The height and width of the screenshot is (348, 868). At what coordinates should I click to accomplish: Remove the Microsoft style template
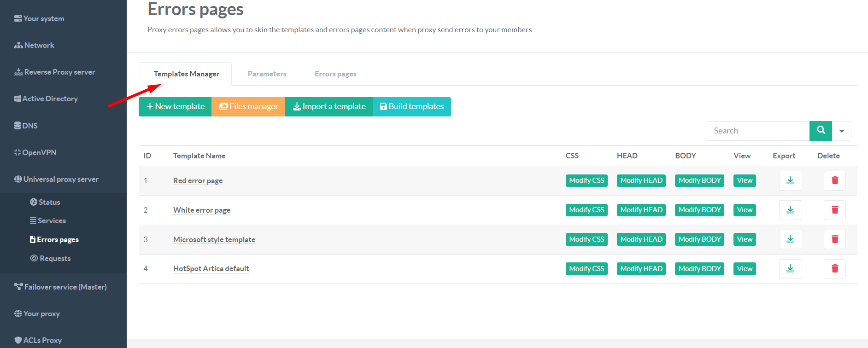tap(834, 239)
